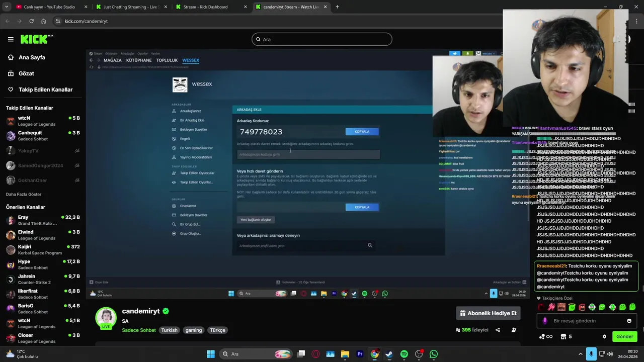
Task: Click taskbar microphone indicator
Action: click(591, 354)
